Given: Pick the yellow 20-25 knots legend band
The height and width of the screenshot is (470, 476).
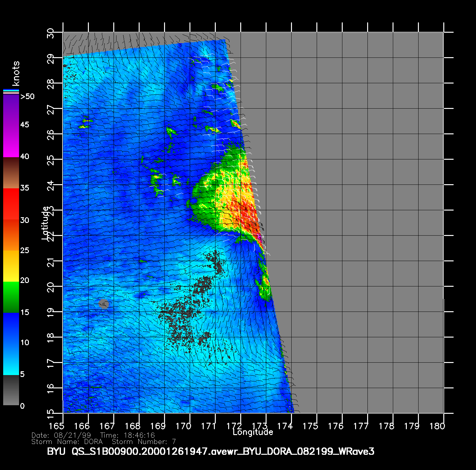Looking at the screenshot, I should click(11, 266).
